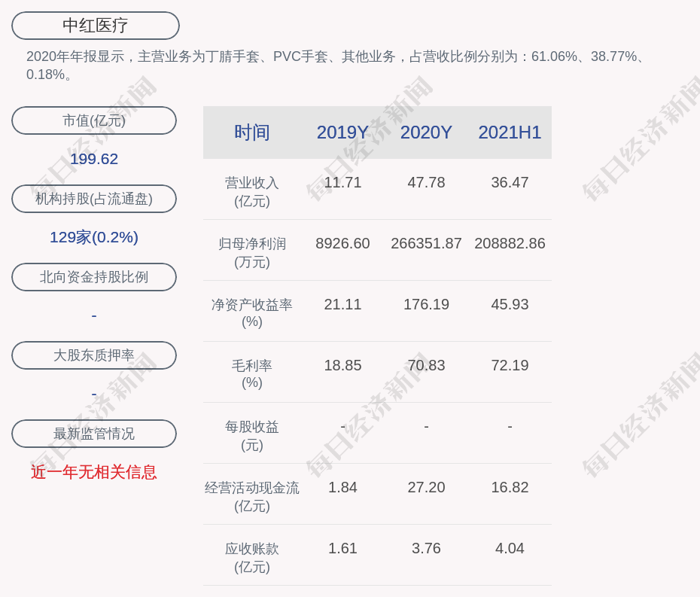Select the 2019Y column header

click(342, 132)
